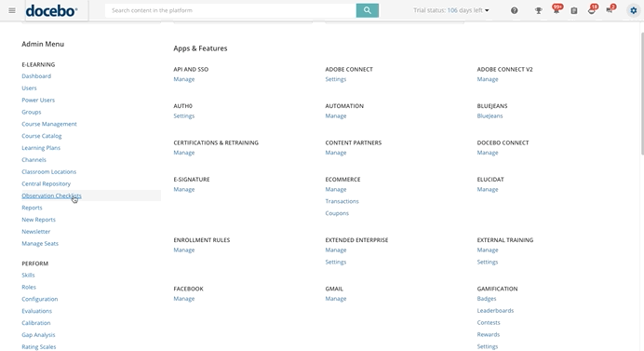Click the teal search magnifier button
The width and height of the screenshot is (644, 351).
[368, 10]
